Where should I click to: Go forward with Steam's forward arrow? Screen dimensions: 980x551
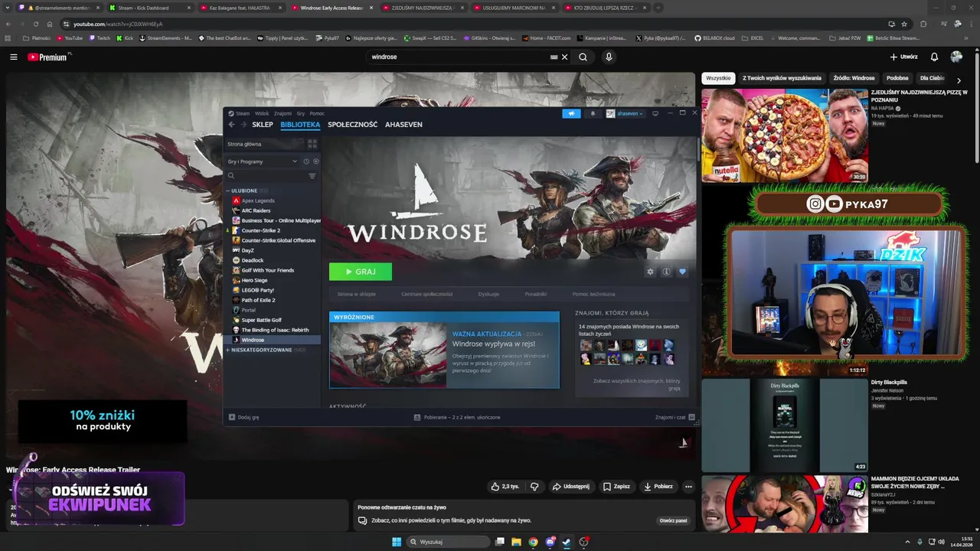pyautogui.click(x=243, y=125)
